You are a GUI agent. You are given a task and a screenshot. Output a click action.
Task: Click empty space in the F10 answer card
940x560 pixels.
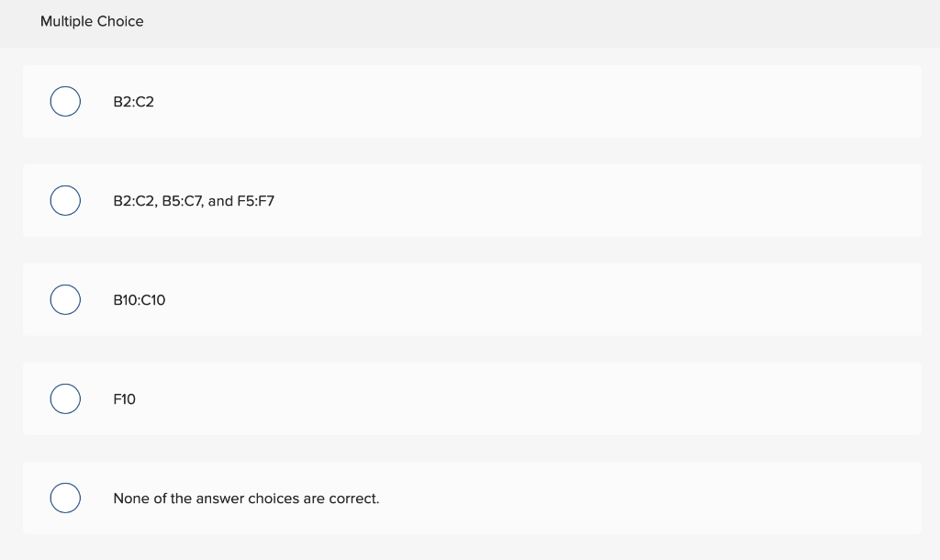(x=540, y=398)
